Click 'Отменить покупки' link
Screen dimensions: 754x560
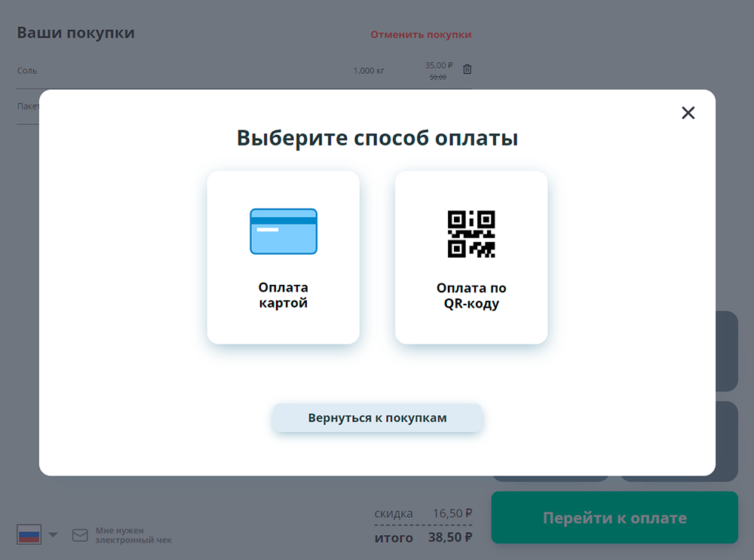421,35
